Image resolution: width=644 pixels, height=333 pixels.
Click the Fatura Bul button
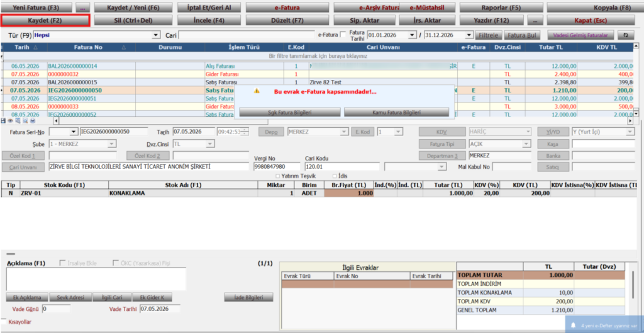pyautogui.click(x=521, y=35)
